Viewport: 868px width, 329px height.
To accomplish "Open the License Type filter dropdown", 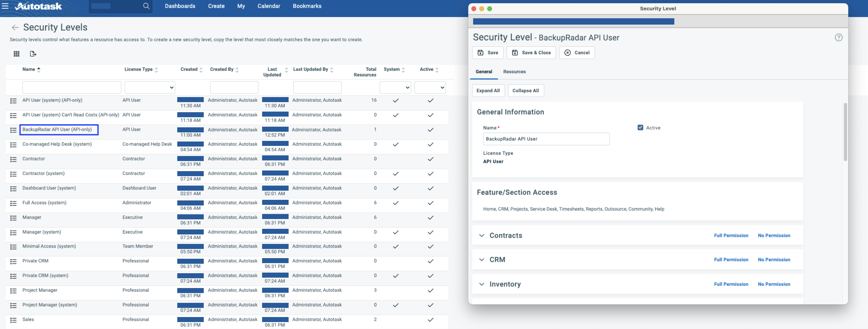I will click(x=150, y=88).
